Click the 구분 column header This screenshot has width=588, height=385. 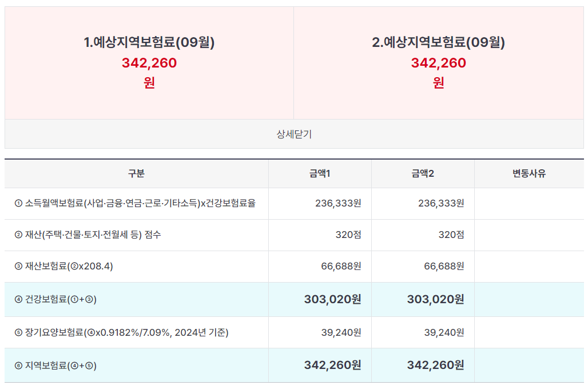tap(136, 173)
